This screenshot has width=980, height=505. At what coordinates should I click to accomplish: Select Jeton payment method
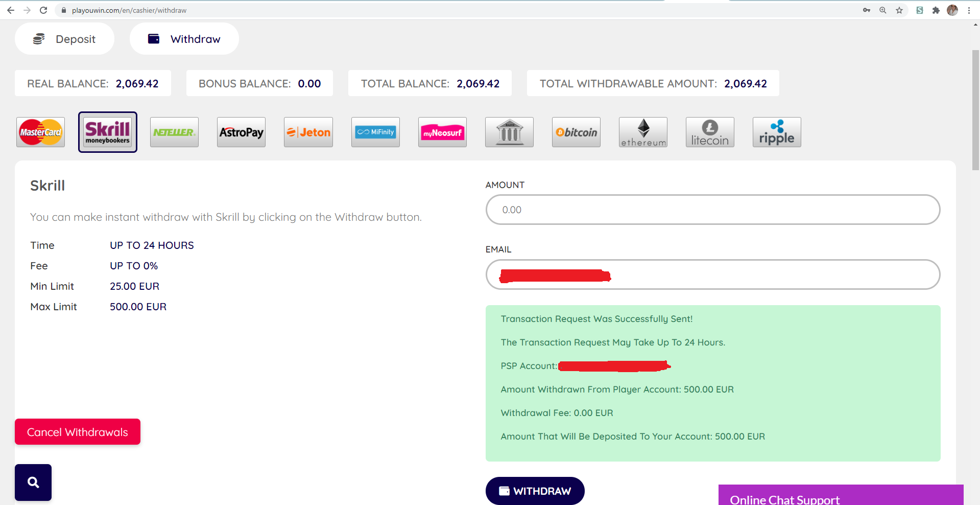(308, 132)
